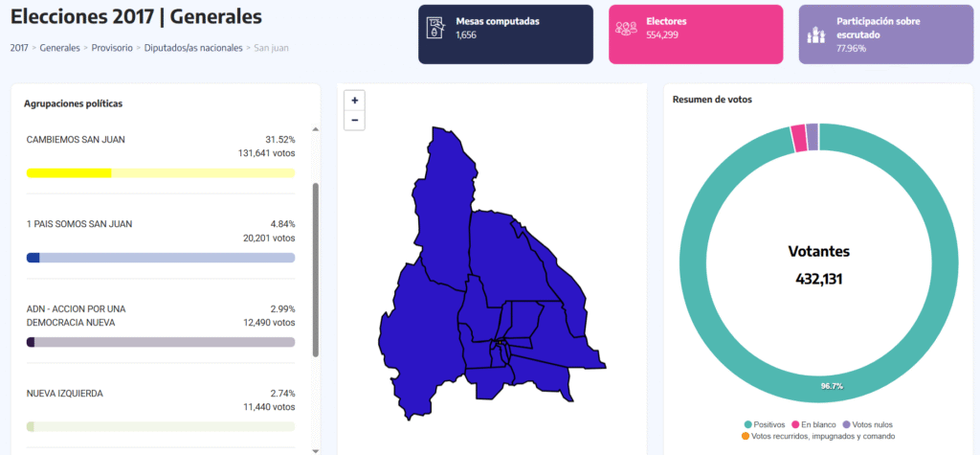Navigate to Diputados/as nacionales breadcrumb

click(193, 48)
